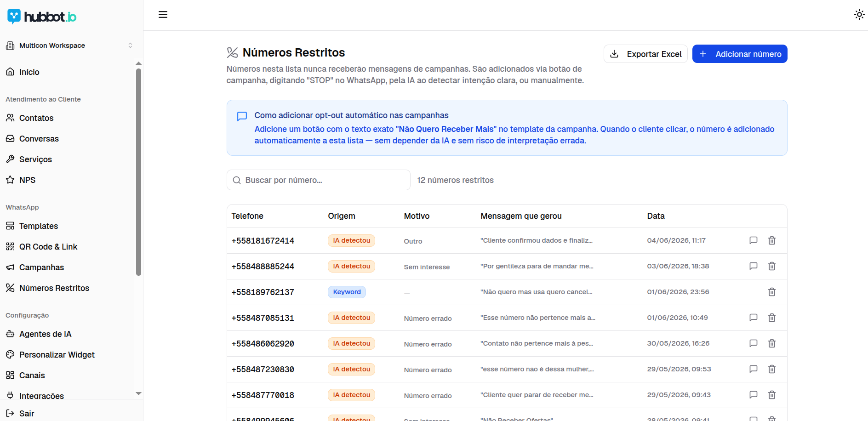Click the Origem column header

pyautogui.click(x=342, y=216)
